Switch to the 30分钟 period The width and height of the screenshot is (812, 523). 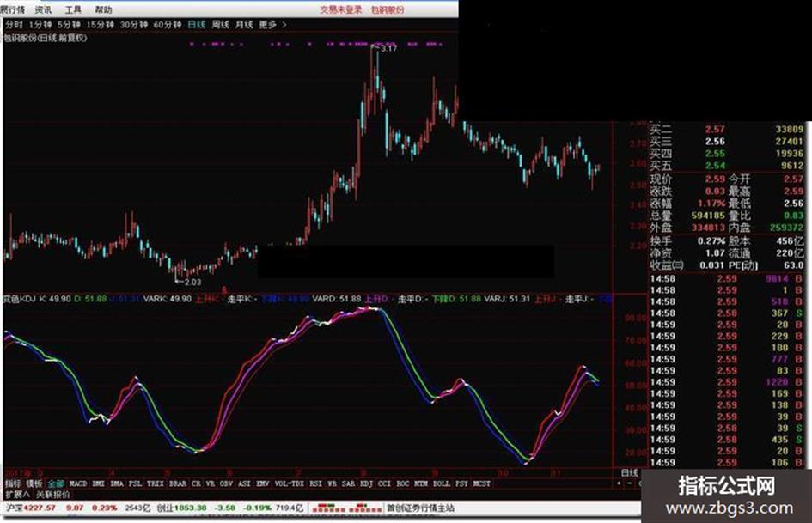pos(134,24)
